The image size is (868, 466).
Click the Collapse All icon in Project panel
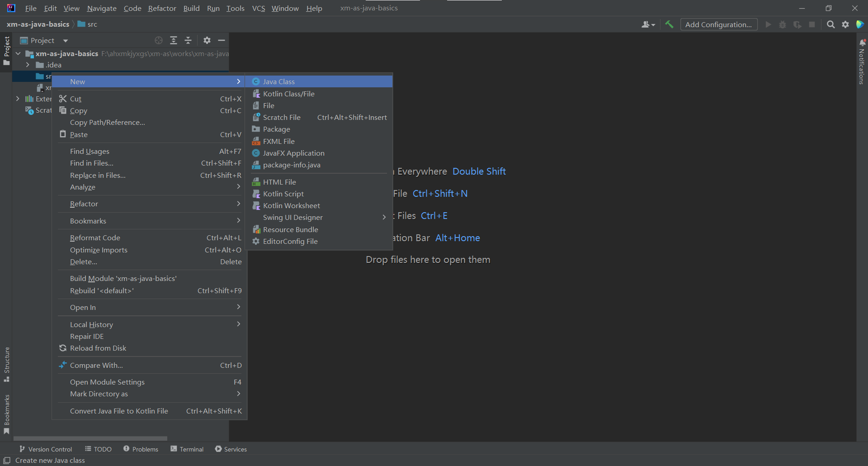[x=188, y=40]
